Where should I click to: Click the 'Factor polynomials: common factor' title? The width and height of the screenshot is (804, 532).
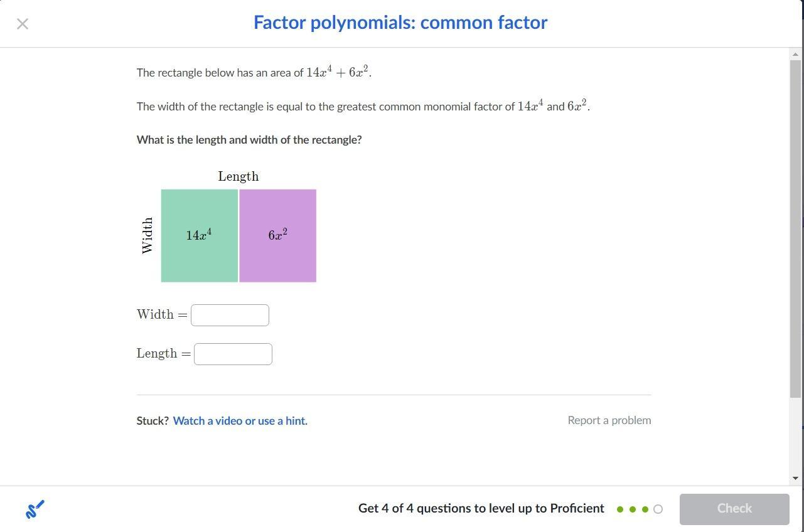pos(400,23)
